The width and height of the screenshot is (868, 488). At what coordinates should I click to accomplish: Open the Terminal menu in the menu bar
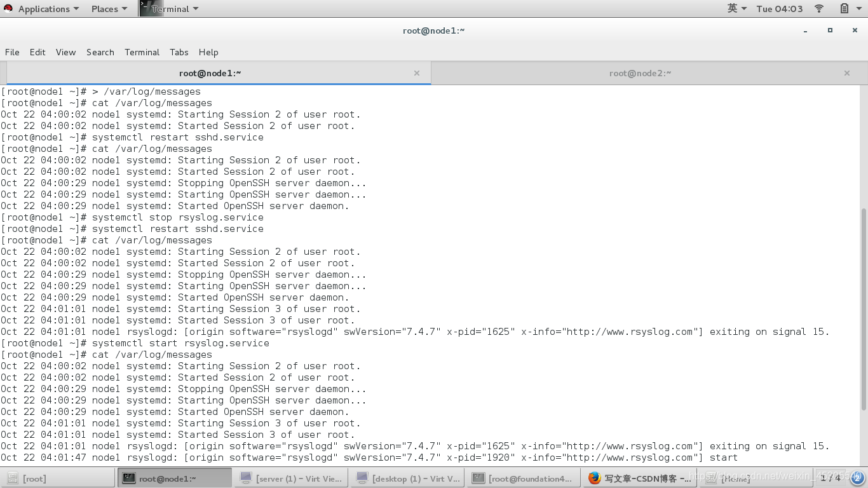point(142,52)
